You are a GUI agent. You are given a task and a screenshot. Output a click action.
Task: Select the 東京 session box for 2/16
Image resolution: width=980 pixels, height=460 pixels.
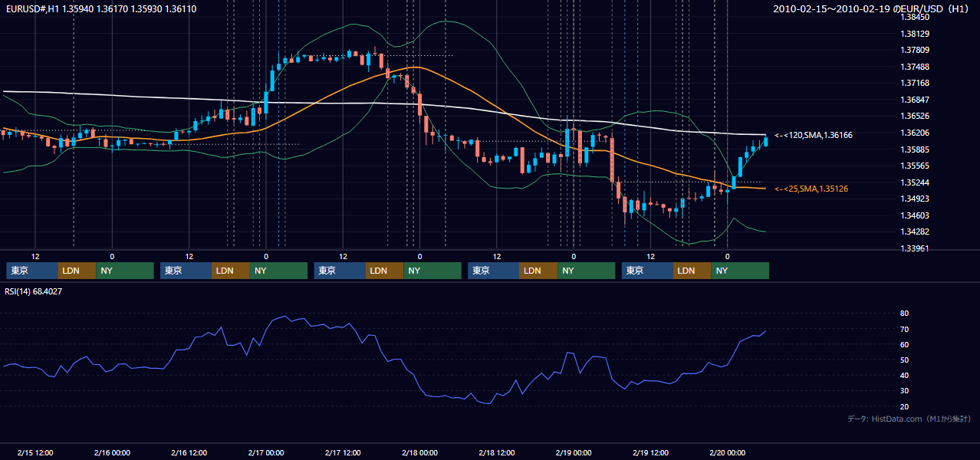coord(186,271)
